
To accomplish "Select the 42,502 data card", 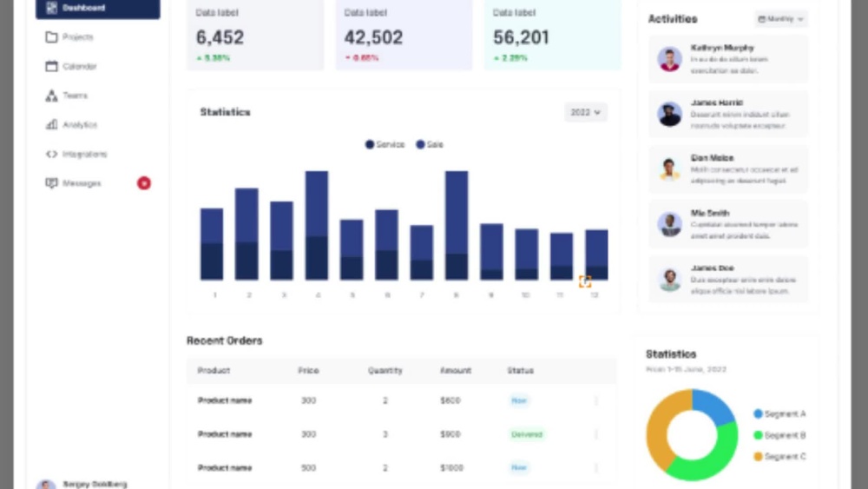I will (404, 35).
